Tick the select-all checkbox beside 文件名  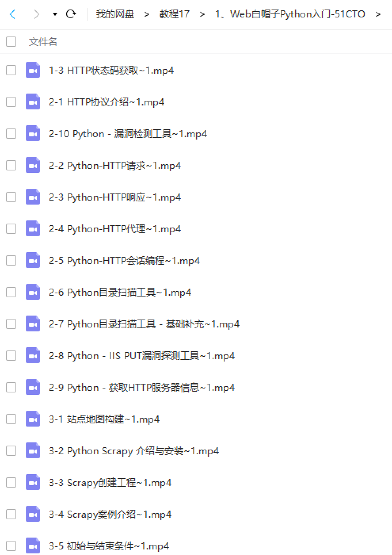click(11, 41)
